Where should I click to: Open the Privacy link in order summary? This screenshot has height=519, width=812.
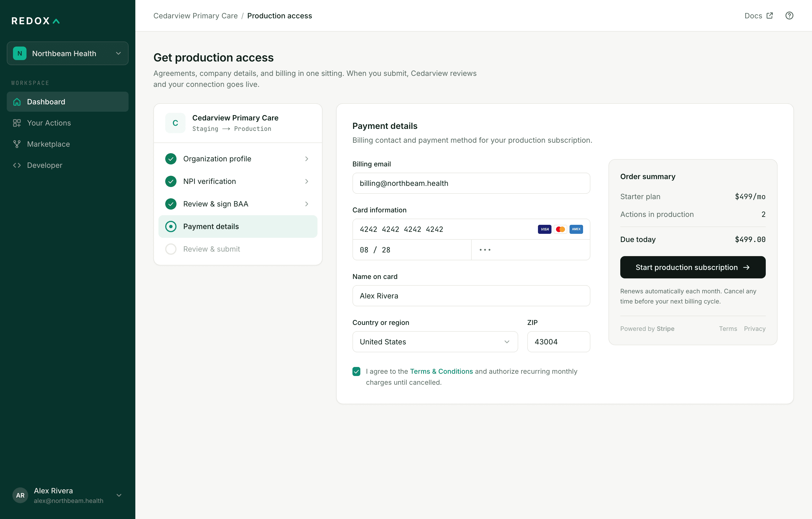click(755, 328)
